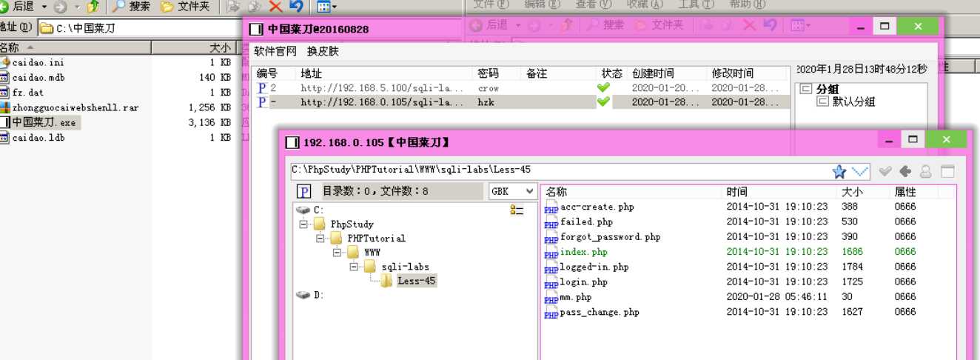Click the grey back arrow icon beside path bar
980x360 pixels.
(x=905, y=171)
